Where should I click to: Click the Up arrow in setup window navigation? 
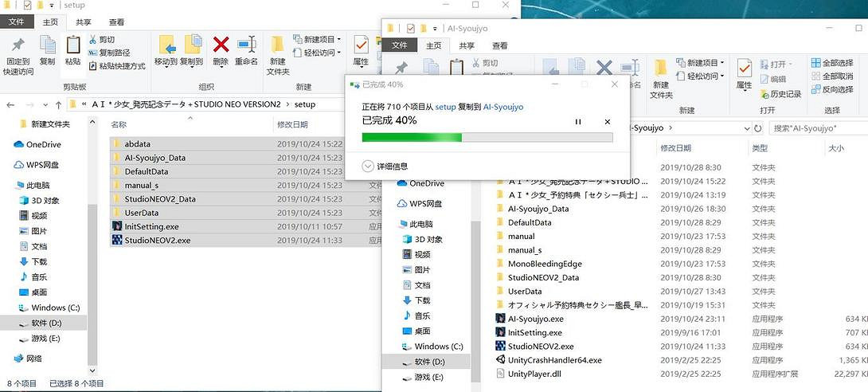(59, 104)
